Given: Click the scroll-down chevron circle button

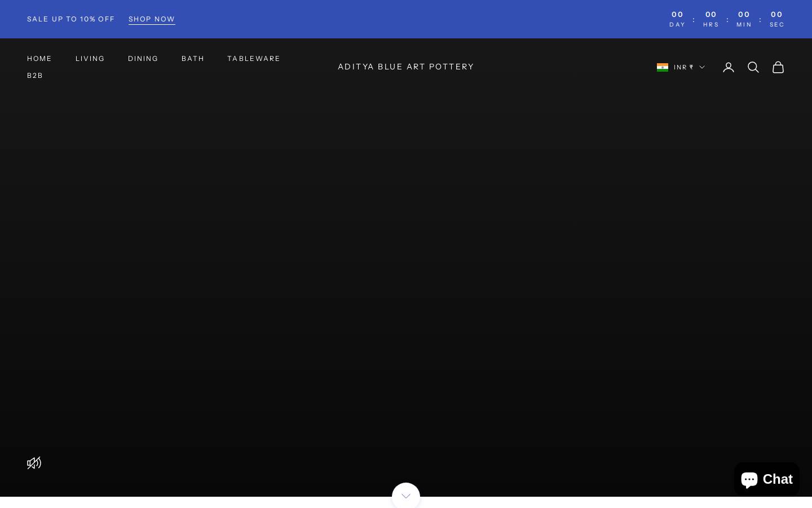Looking at the screenshot, I should click(x=406, y=496).
